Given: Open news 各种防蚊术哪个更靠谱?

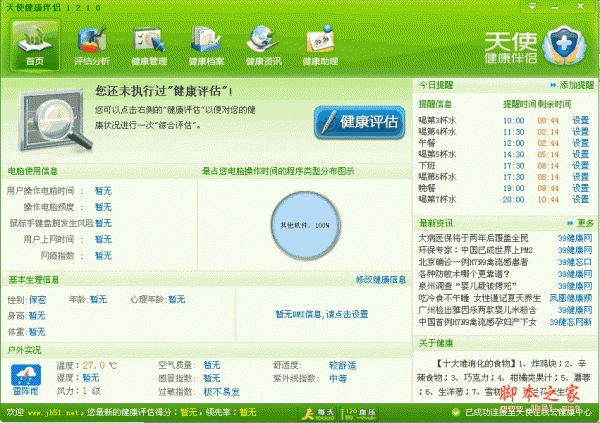Looking at the screenshot, I should pyautogui.click(x=464, y=274).
